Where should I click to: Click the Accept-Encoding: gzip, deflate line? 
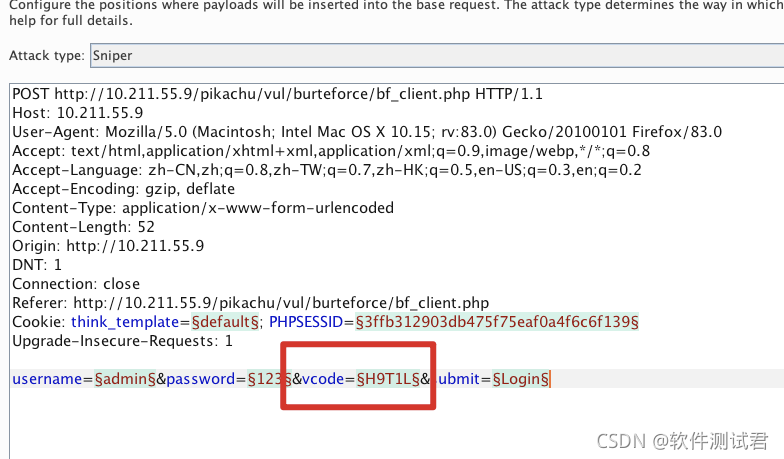point(124,189)
